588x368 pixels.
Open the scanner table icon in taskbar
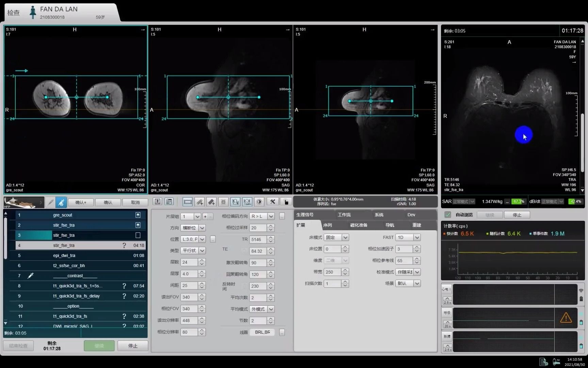coord(556,362)
